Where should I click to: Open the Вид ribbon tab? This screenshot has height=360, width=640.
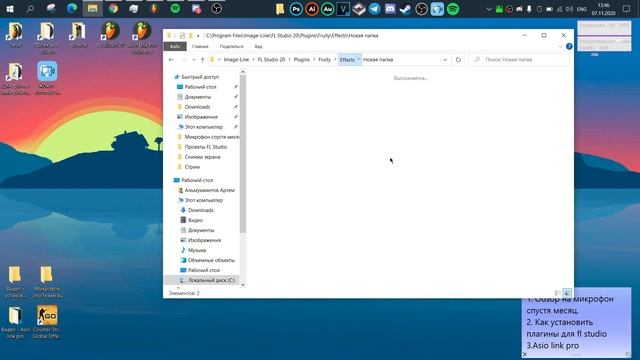coord(258,47)
